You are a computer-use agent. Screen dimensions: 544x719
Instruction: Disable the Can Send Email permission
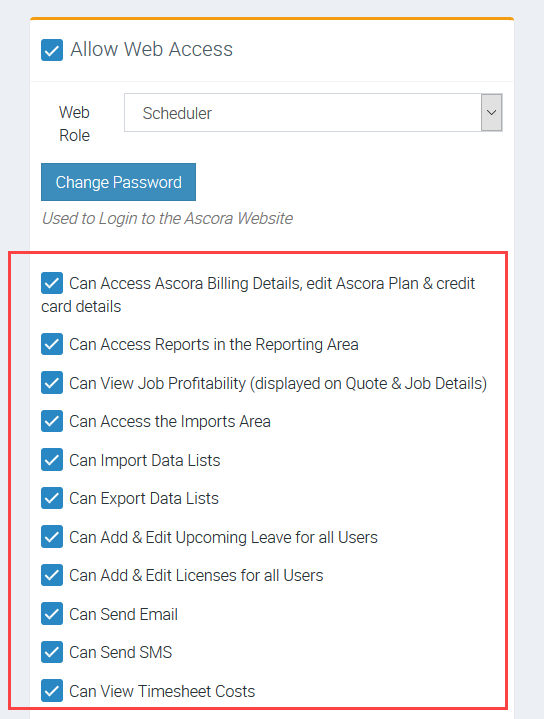(x=52, y=614)
